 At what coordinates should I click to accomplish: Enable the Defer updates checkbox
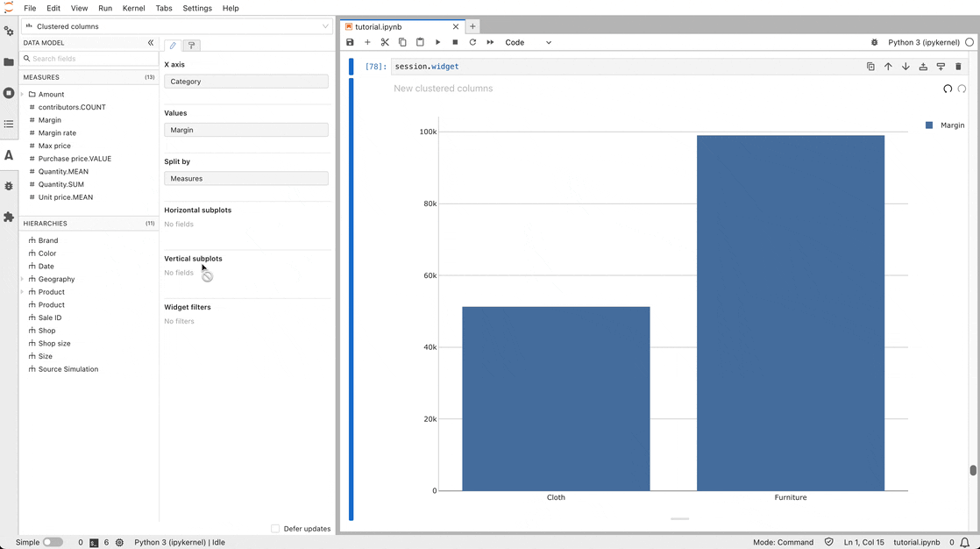click(x=274, y=529)
